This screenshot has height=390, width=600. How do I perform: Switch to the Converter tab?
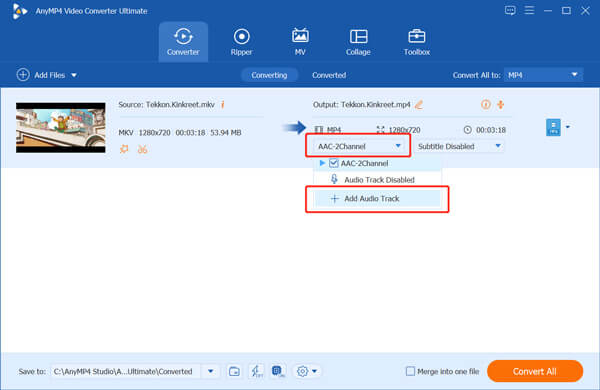pyautogui.click(x=183, y=42)
